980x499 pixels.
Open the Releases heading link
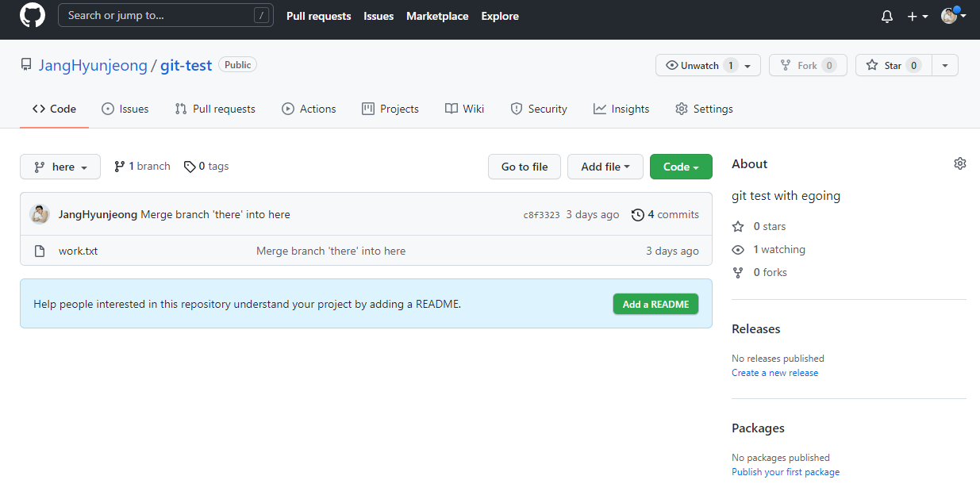(x=756, y=328)
